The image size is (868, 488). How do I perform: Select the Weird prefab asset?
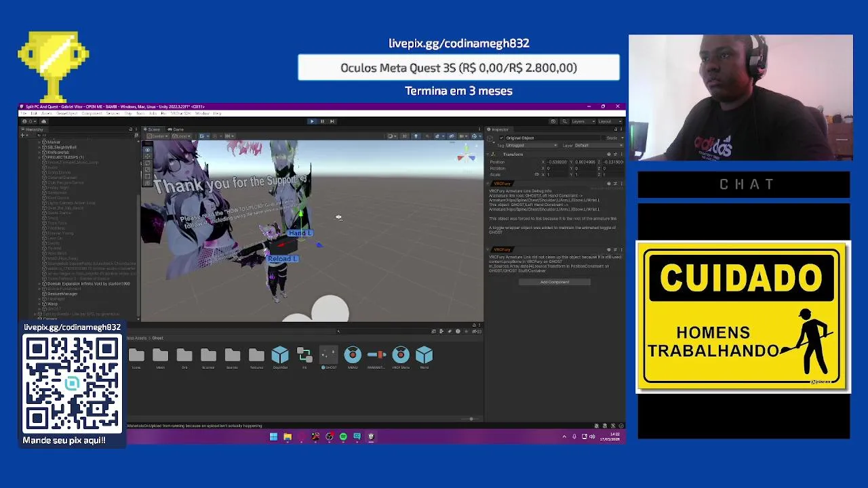[424, 357]
